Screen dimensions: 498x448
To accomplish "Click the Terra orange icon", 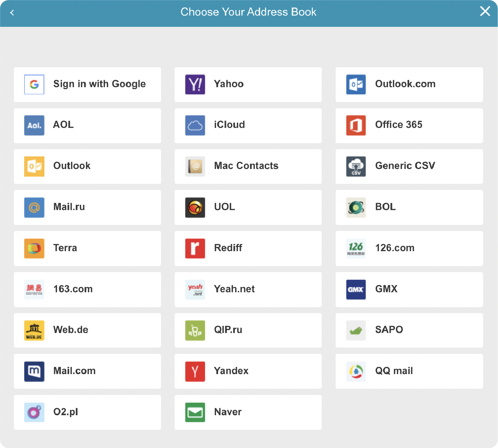I will tap(34, 249).
